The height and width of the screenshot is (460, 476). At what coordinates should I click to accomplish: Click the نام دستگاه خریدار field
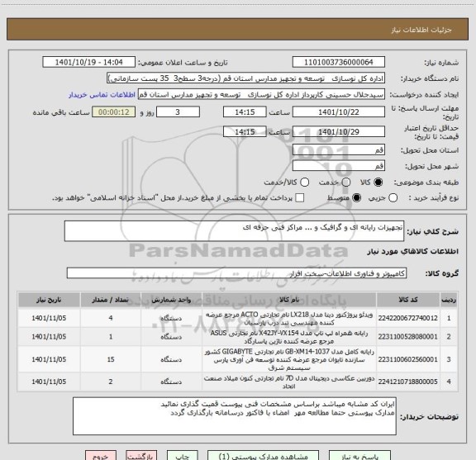click(246, 78)
